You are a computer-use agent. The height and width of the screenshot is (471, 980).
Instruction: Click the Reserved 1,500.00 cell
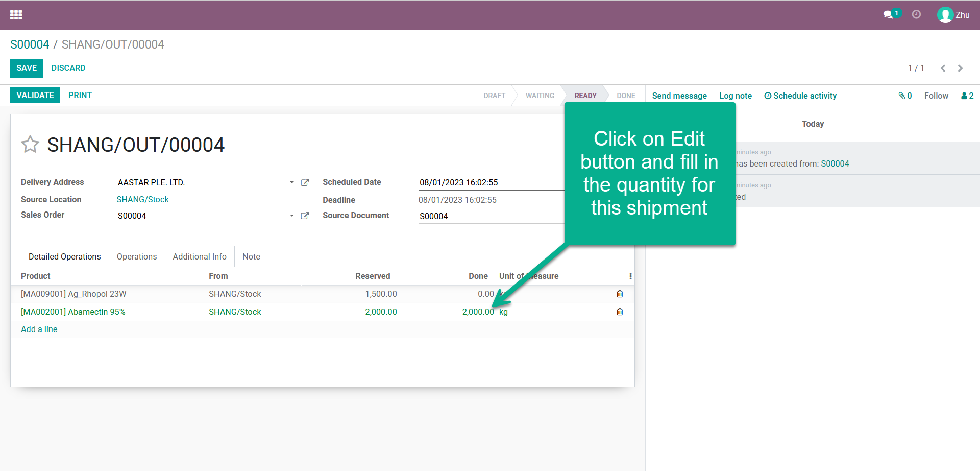click(381, 294)
